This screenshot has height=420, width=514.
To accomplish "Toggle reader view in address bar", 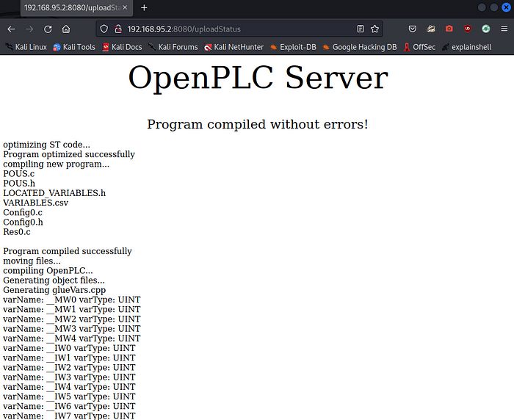I will pyautogui.click(x=361, y=29).
